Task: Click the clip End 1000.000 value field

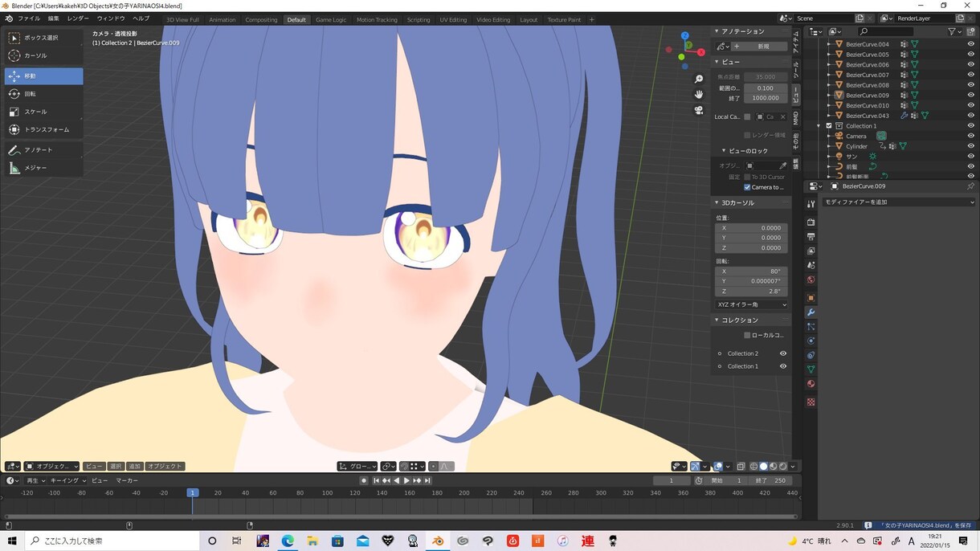Action: point(766,98)
